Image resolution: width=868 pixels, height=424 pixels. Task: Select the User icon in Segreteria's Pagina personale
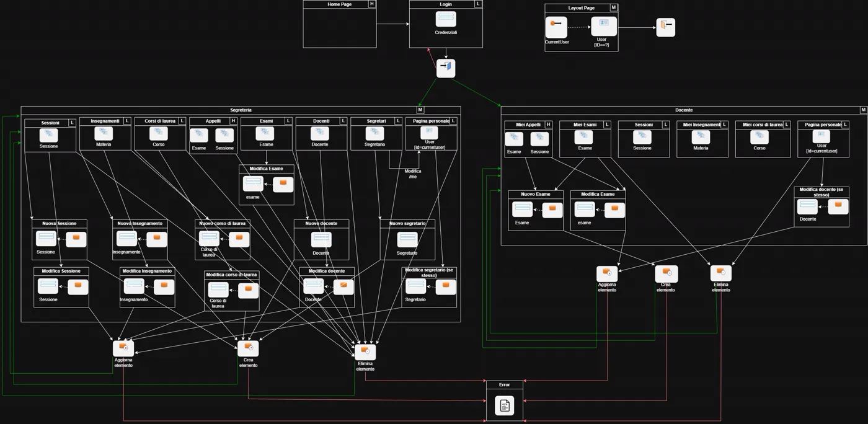429,132
